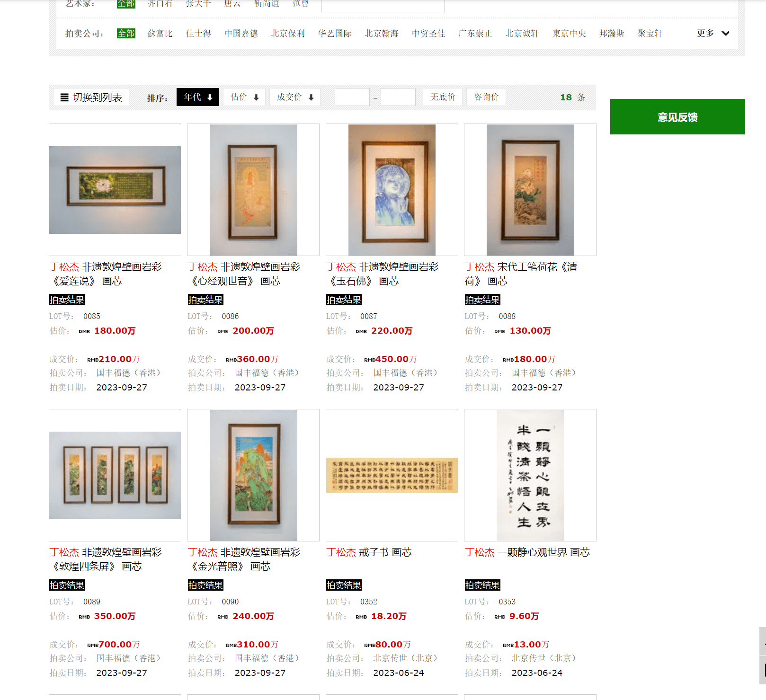Select 全部 auction company filter
The height and width of the screenshot is (700, 766).
pyautogui.click(x=126, y=34)
